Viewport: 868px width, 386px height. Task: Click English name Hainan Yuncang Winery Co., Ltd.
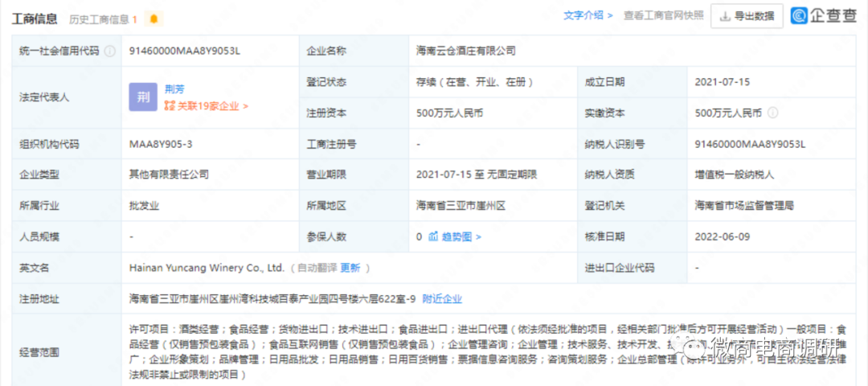(207, 268)
